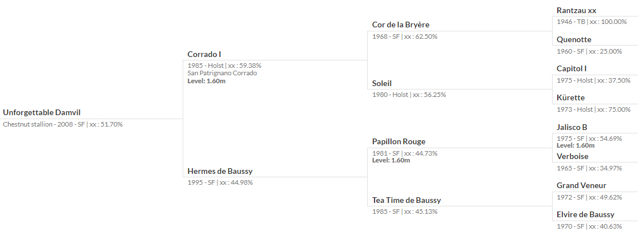
Task: Click the San Patrignano Corrado alias text
Action: [222, 73]
